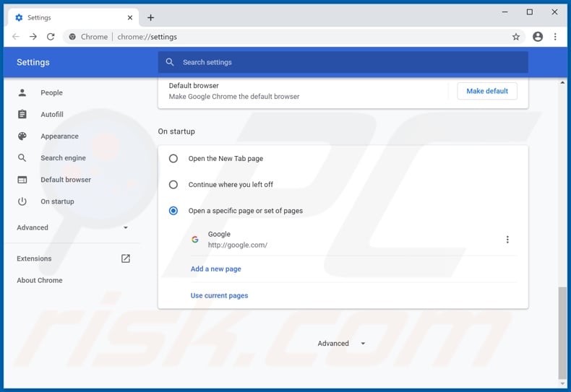The height and width of the screenshot is (392, 571).
Task: Click Make default button
Action: [x=487, y=91]
